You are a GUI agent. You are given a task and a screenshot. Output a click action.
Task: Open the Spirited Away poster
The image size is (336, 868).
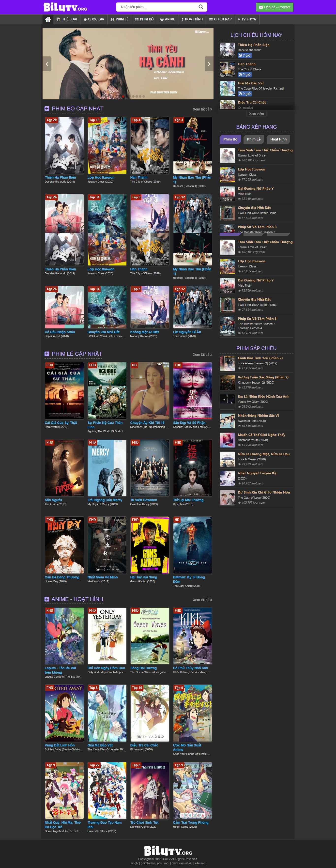tap(64, 713)
